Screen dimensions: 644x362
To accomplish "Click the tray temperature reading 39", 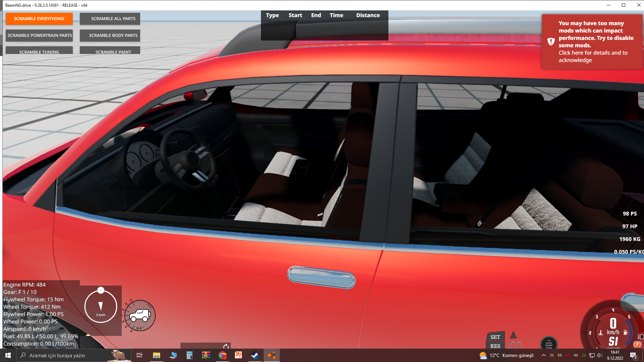I will [x=551, y=355].
